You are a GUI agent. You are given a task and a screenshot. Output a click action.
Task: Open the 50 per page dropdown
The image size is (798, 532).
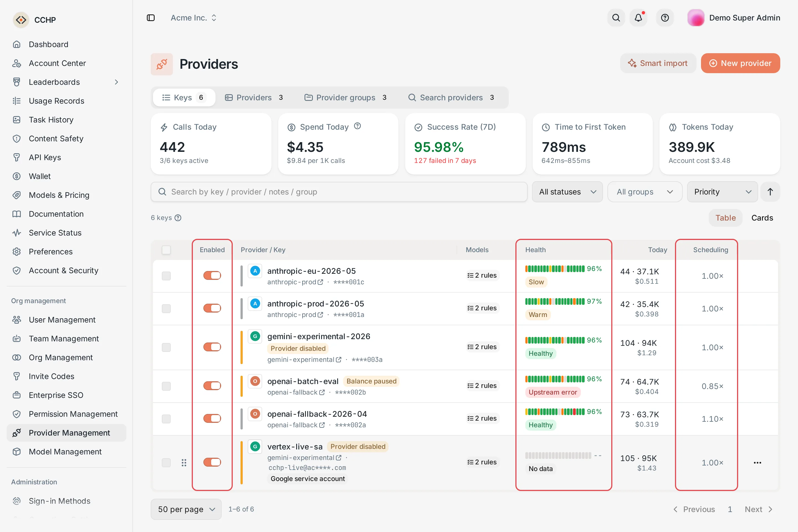click(186, 509)
